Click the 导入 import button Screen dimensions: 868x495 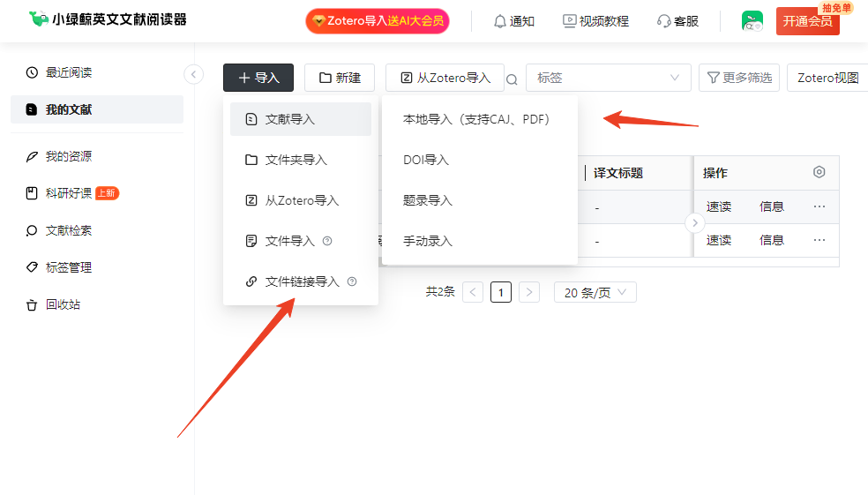pos(258,78)
